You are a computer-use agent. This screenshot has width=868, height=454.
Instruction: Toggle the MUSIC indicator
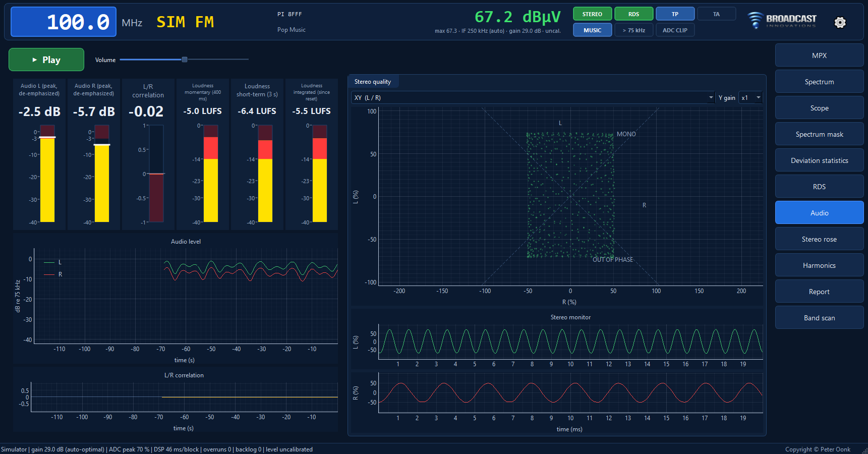pos(592,30)
